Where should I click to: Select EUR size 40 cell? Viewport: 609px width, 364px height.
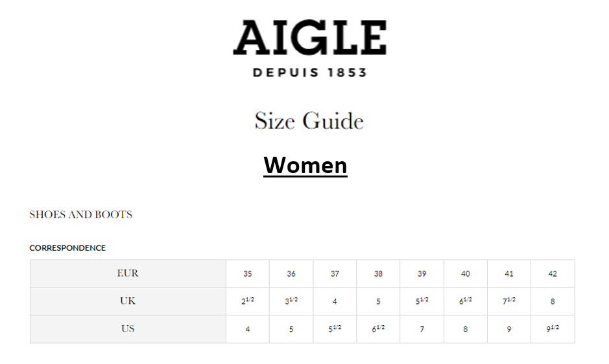coord(466,274)
